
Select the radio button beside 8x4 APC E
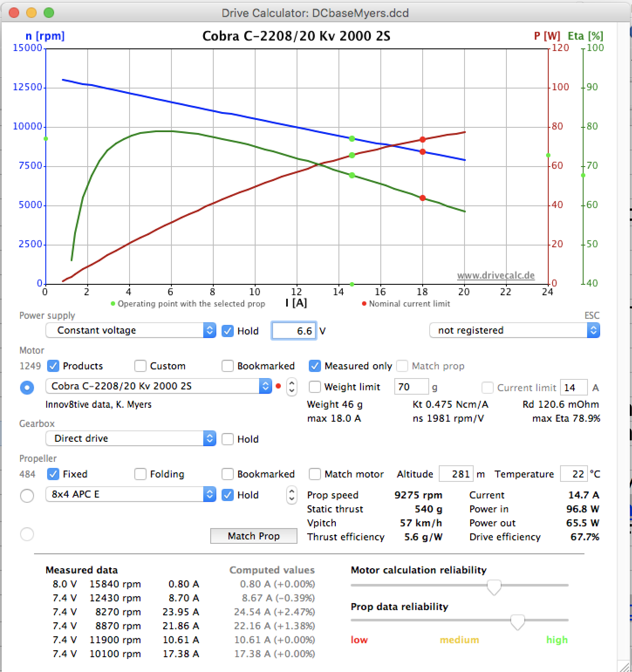pos(27,495)
